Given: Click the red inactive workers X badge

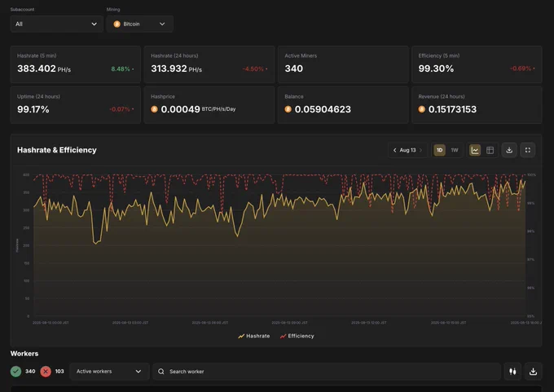Looking at the screenshot, I should [x=46, y=372].
